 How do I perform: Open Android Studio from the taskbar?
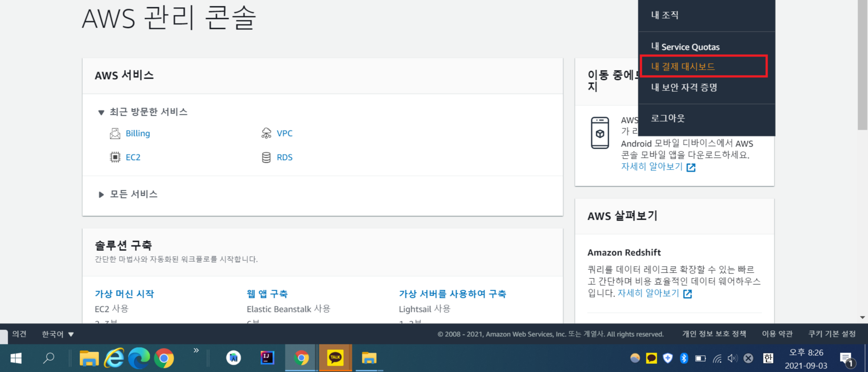pyautogui.click(x=233, y=358)
